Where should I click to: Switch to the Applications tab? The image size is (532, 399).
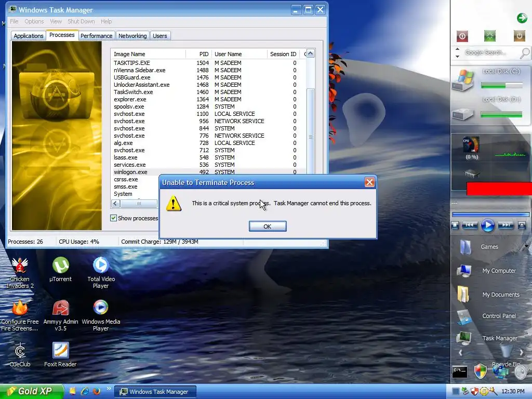(29, 36)
